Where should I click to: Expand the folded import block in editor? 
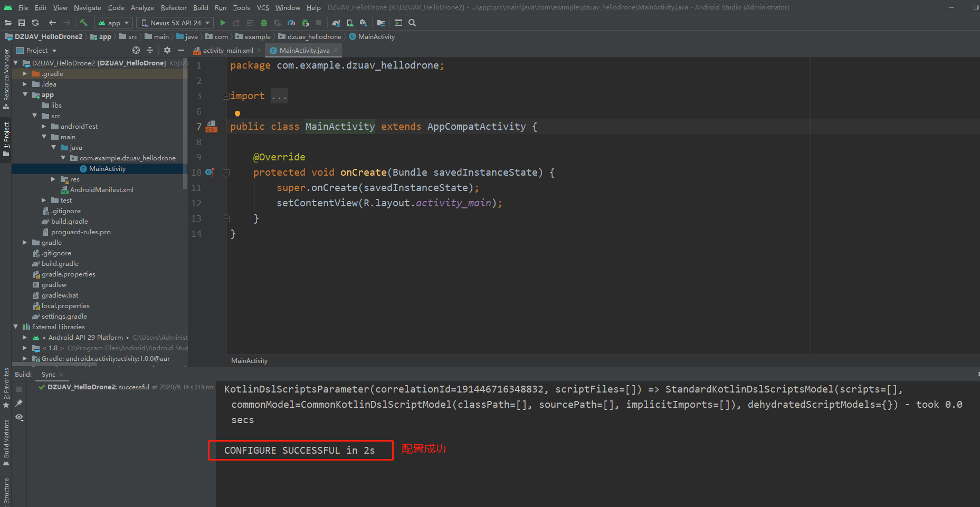(x=226, y=96)
